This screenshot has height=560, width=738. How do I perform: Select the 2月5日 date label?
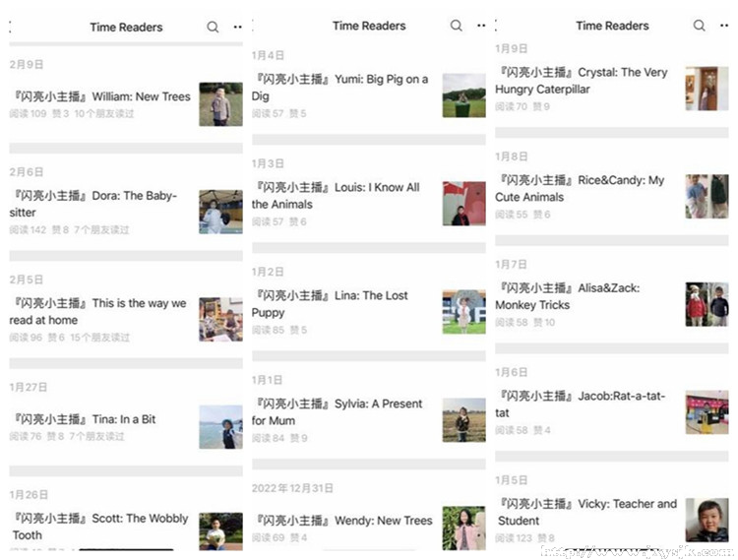tap(27, 280)
